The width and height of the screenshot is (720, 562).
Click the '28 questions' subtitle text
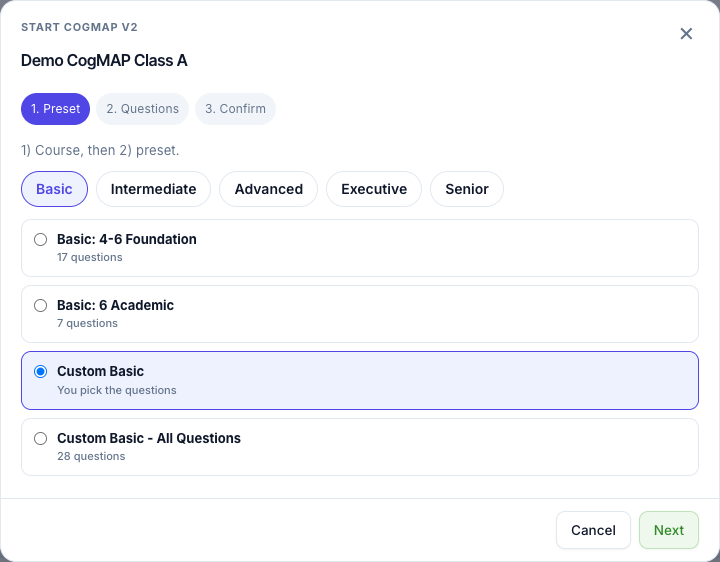click(91, 456)
